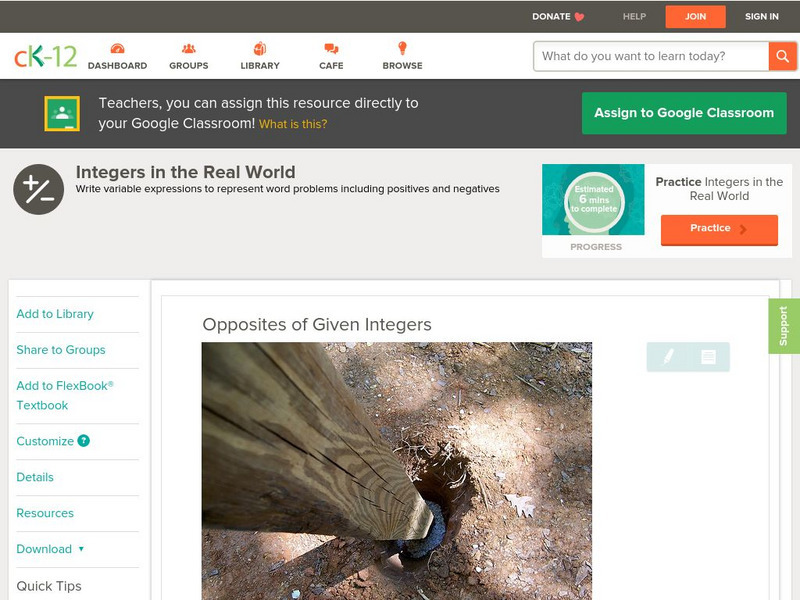The width and height of the screenshot is (800, 600).
Task: Click the HELP link in top bar
Action: [634, 16]
